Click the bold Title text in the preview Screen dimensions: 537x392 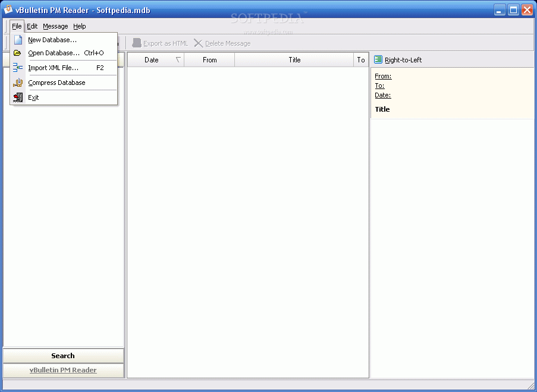click(382, 109)
